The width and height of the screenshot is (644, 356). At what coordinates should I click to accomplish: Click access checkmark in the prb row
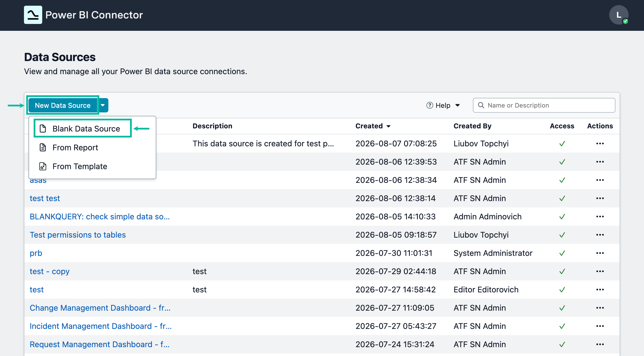tap(562, 253)
